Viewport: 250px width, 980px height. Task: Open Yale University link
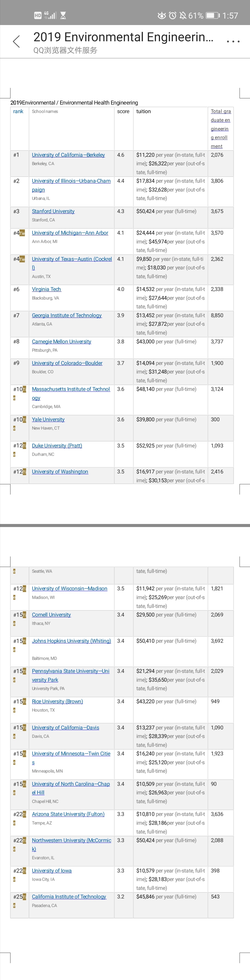coord(48,419)
